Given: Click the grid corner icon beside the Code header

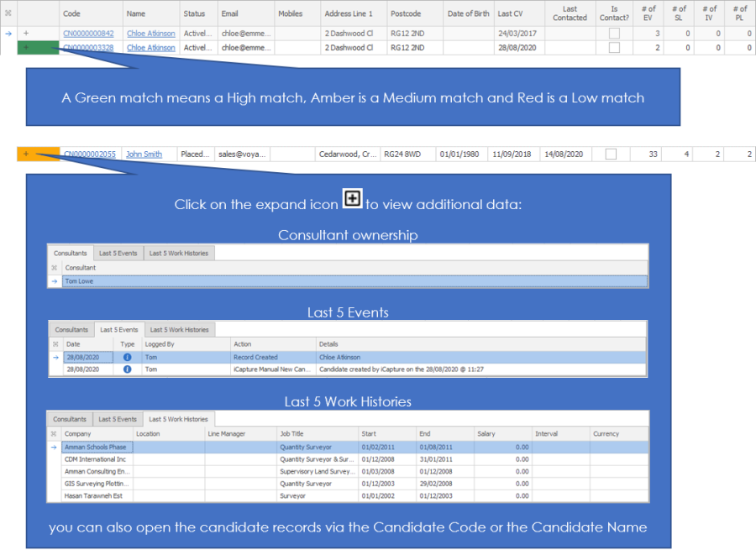Looking at the screenshot, I should tap(8, 13).
